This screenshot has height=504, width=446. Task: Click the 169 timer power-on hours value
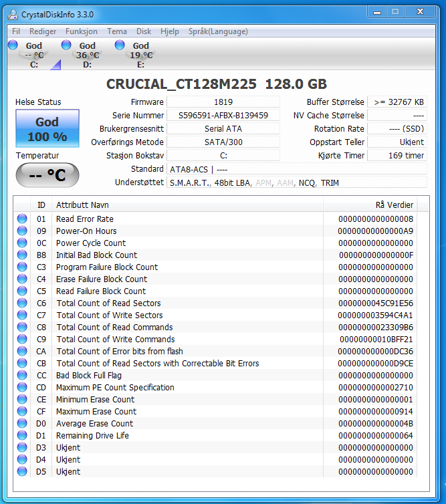pos(397,156)
